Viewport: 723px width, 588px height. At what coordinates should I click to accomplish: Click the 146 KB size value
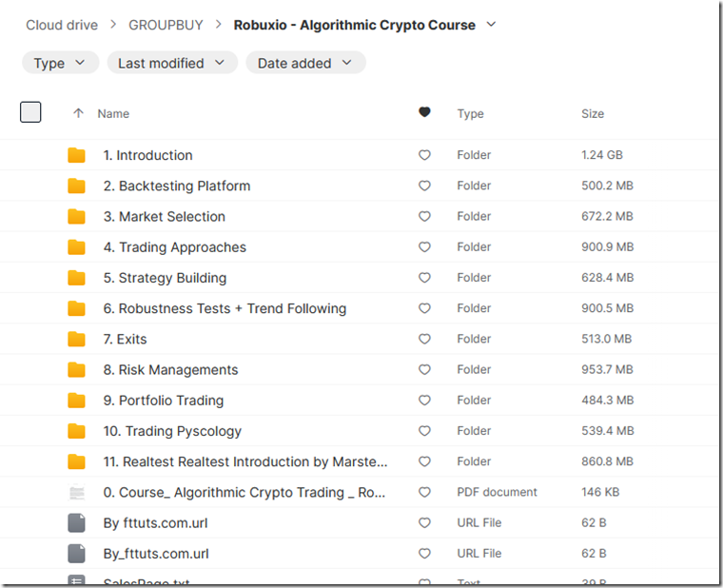600,492
